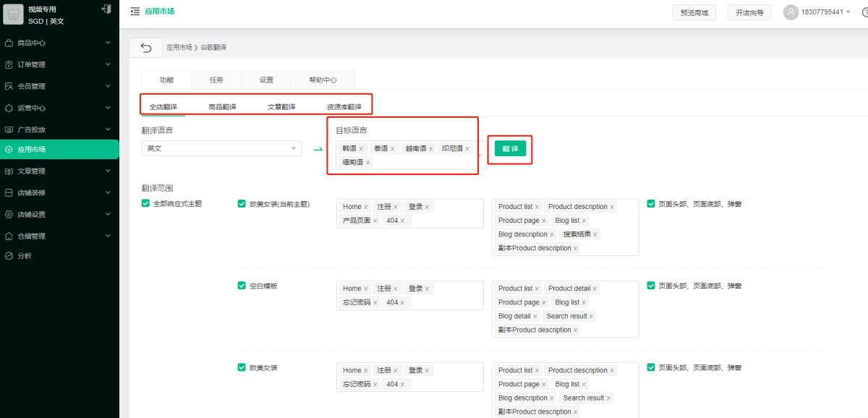Open the 任务 tab
Viewport: 868px width, 418px height.
(216, 80)
